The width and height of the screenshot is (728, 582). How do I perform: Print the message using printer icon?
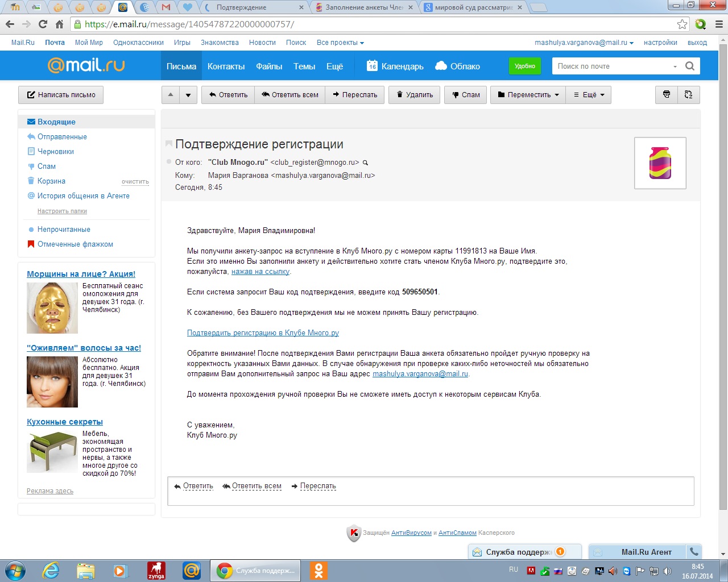pos(667,95)
